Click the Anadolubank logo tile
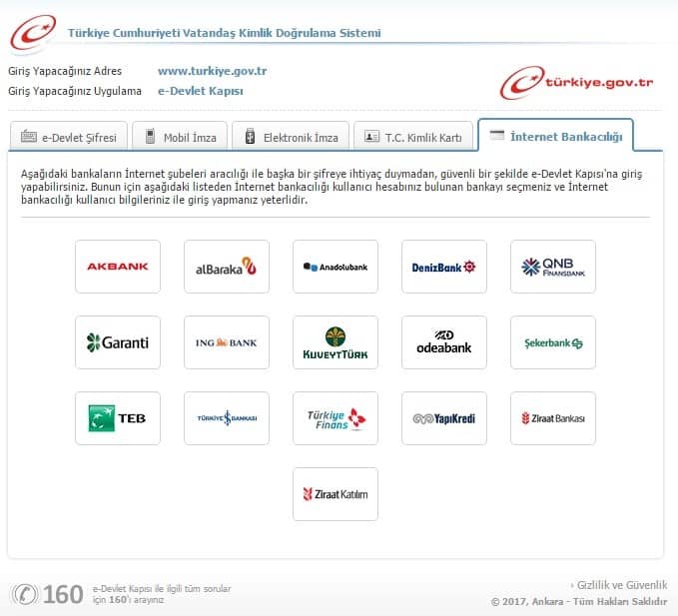 [336, 267]
